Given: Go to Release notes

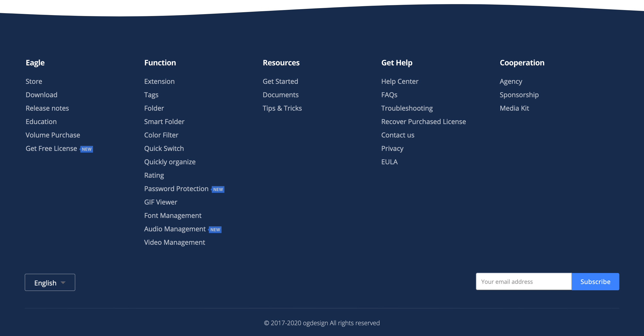Looking at the screenshot, I should tap(47, 108).
